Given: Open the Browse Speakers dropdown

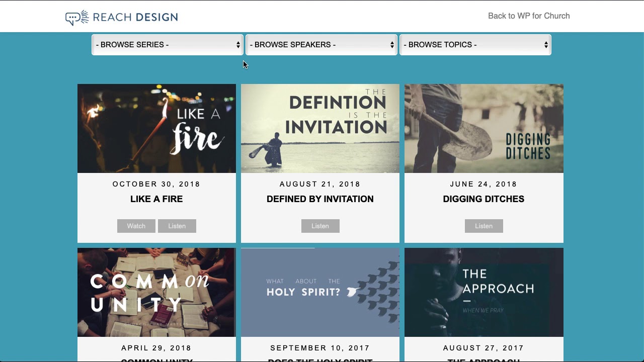Looking at the screenshot, I should [321, 45].
